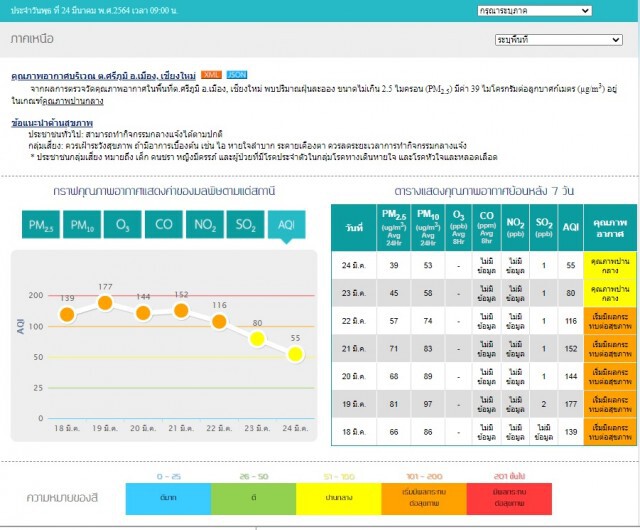Click the PM2.5 value 81 in the table

coord(394,404)
